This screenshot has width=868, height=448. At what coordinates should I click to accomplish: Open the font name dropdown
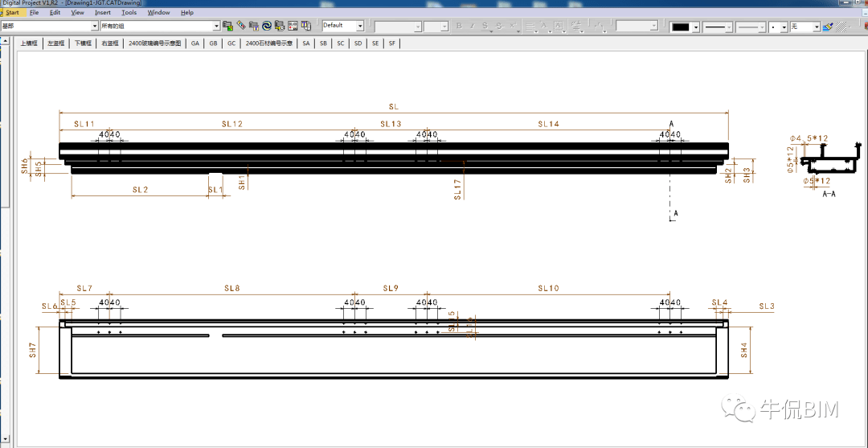pyautogui.click(x=418, y=26)
